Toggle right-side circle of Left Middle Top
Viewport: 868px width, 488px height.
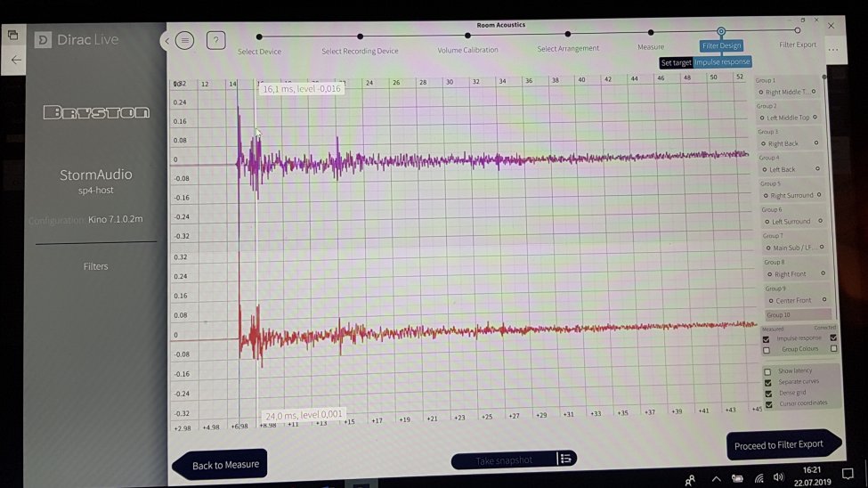point(815,117)
